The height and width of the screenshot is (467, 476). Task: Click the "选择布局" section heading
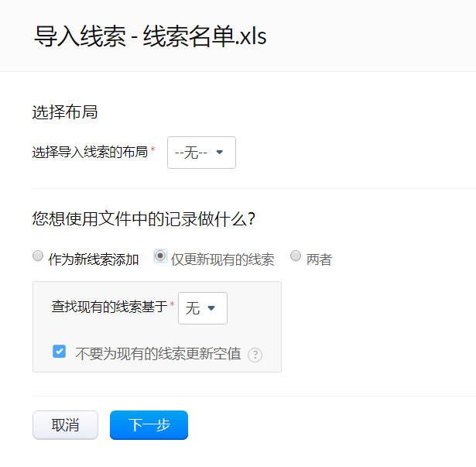(65, 112)
